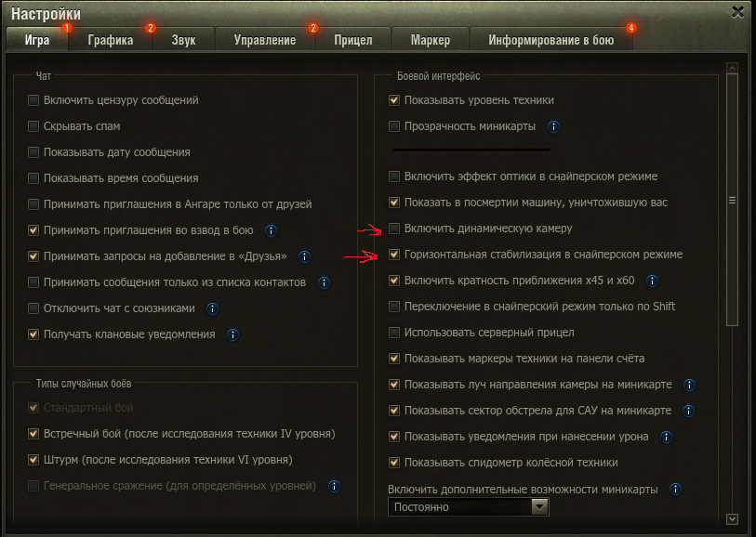This screenshot has width=756, height=537.
Task: Show info for Принимать сообщения только из контактов
Action: pos(324,282)
